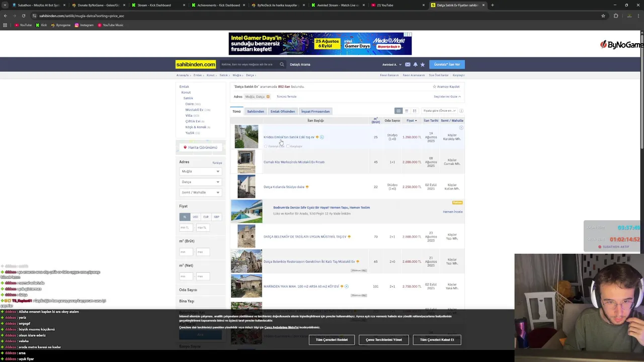Click Tüm Çerezleri Kabul Et button
Image resolution: width=644 pixels, height=362 pixels.
point(437,340)
